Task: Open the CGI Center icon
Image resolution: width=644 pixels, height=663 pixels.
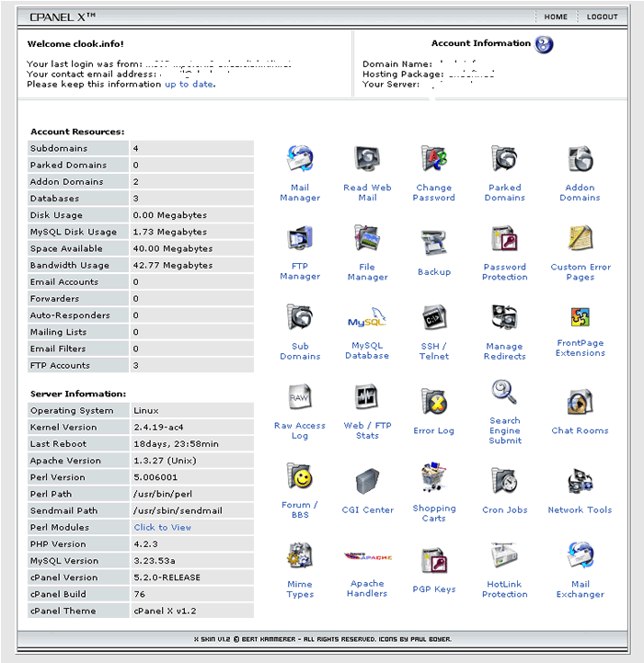Action: point(367,481)
